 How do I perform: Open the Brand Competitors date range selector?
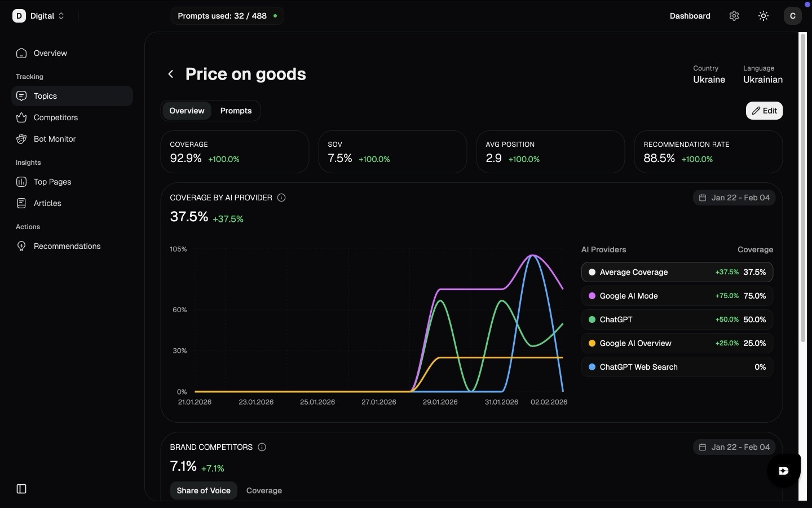734,446
